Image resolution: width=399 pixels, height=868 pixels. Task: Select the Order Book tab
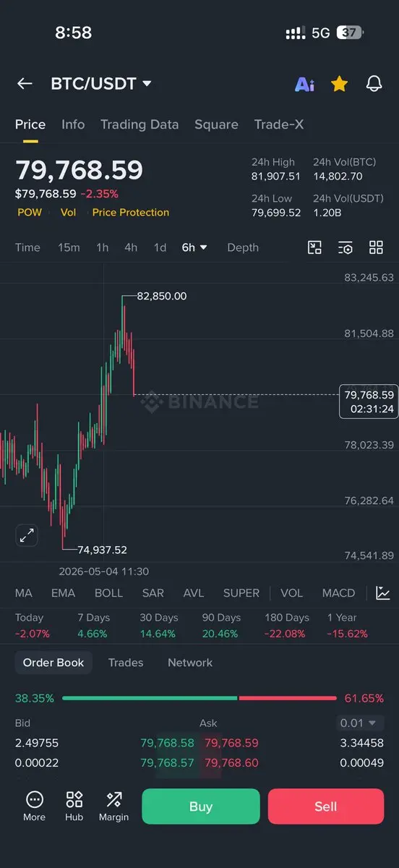point(53,663)
